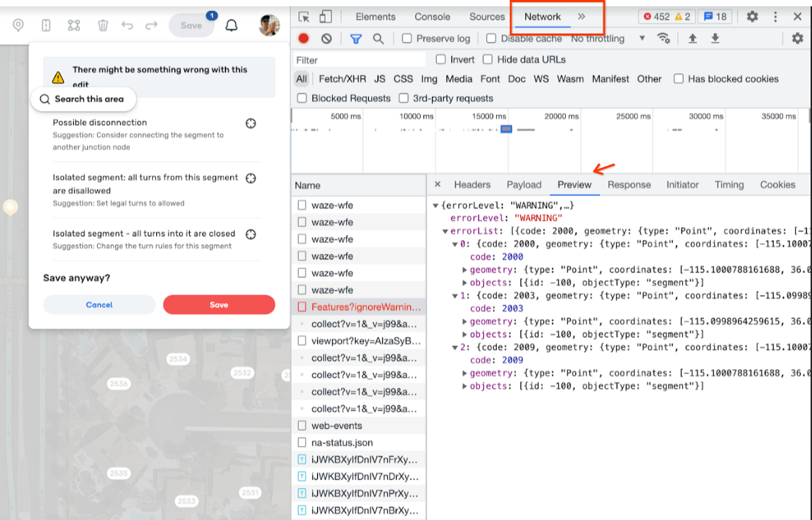Image resolution: width=812 pixels, height=520 pixels.
Task: Click the network Filter text field
Action: (359, 60)
